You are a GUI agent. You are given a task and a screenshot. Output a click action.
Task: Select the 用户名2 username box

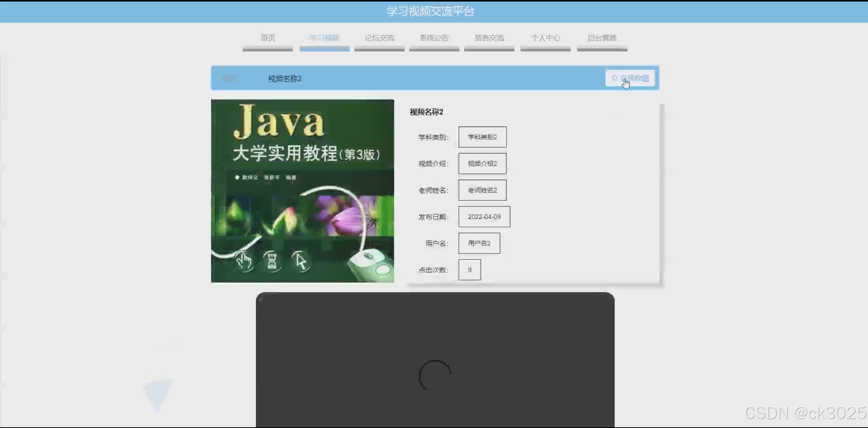click(479, 243)
